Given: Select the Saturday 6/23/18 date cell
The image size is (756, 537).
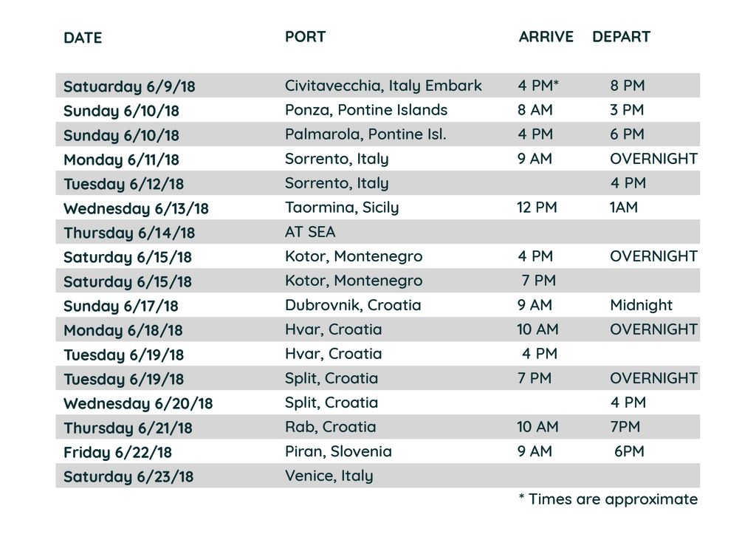Looking at the screenshot, I should [128, 476].
